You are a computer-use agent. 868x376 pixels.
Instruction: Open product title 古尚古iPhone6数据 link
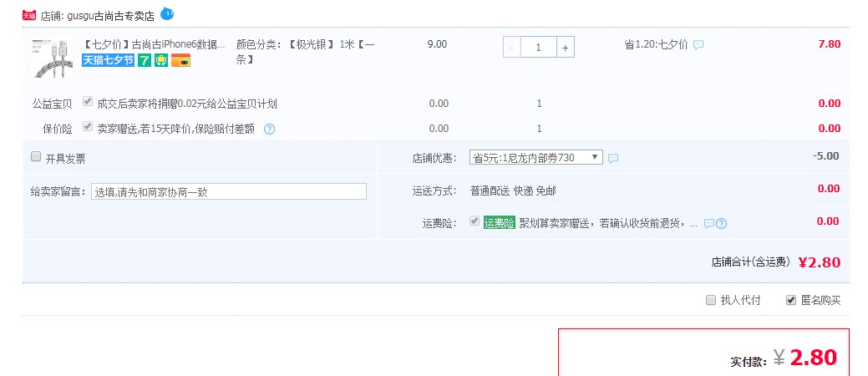pos(154,44)
